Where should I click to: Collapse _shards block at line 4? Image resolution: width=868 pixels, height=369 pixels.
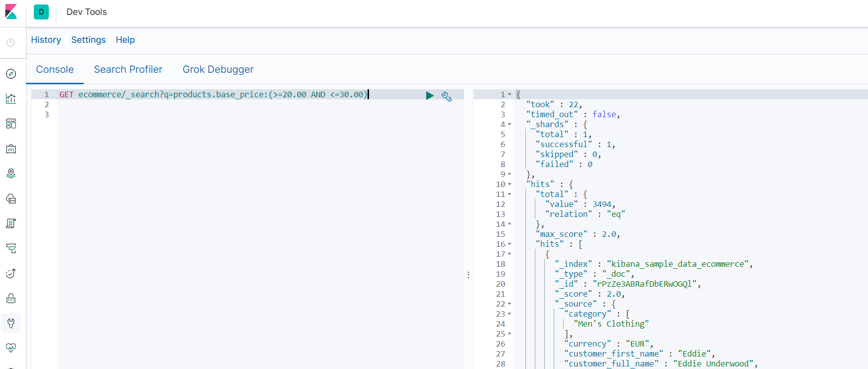pyautogui.click(x=509, y=124)
